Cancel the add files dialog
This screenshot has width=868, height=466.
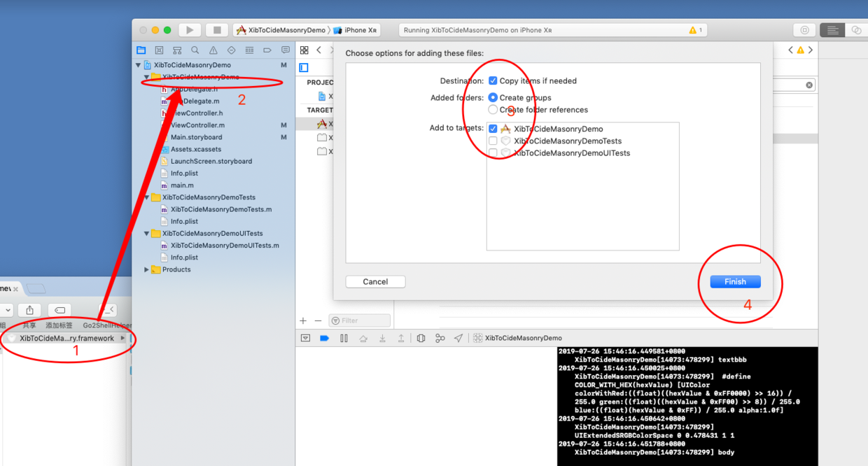pos(375,281)
